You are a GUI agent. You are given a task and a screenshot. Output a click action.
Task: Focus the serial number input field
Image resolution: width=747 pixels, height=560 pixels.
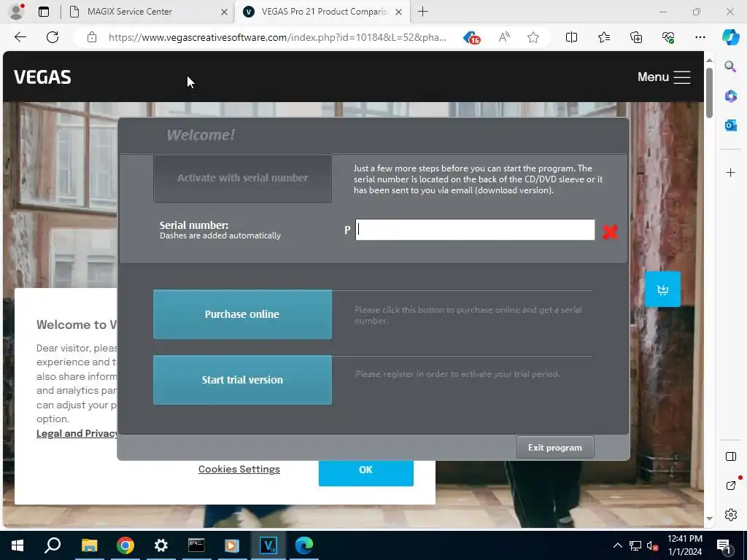[x=475, y=230]
